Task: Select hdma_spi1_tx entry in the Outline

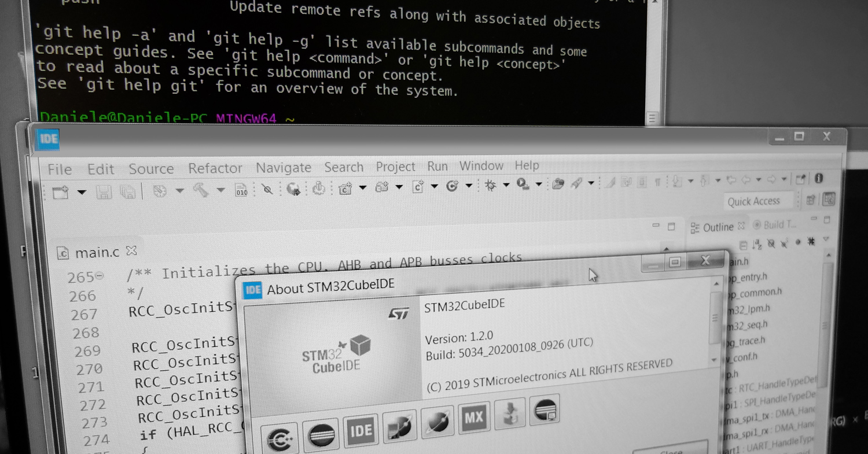Action: click(770, 415)
